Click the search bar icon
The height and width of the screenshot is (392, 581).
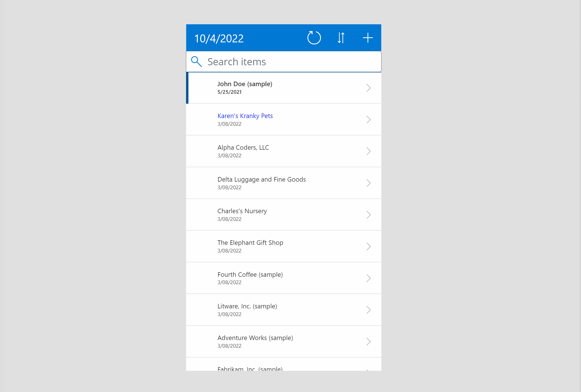click(196, 61)
